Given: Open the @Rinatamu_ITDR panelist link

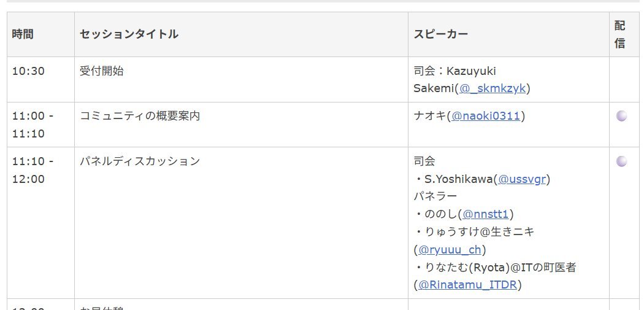Looking at the screenshot, I should [x=467, y=284].
